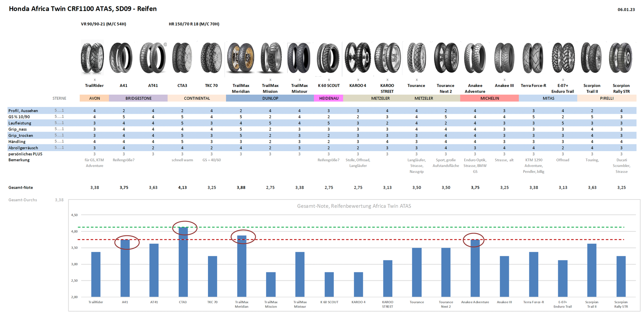Click the x mark above TrailRider name
This screenshot has height=316, width=644.
(95, 80)
